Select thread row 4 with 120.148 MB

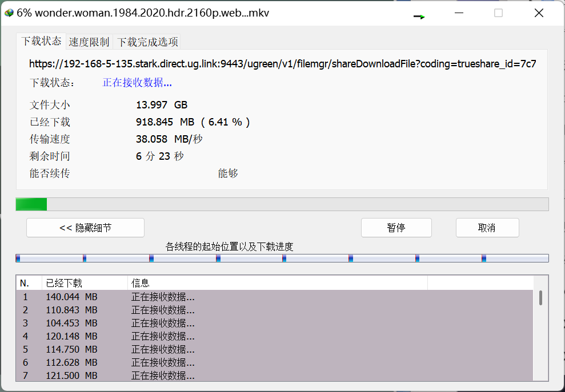click(x=275, y=336)
